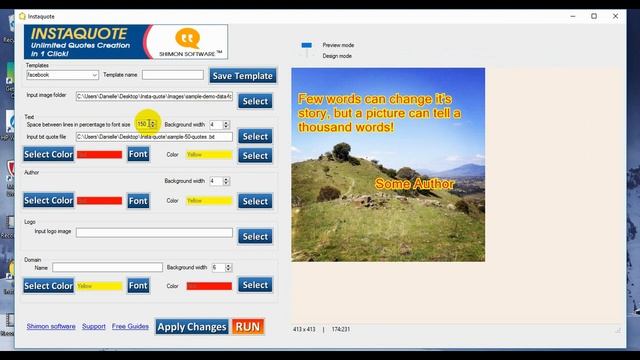Click Select beside Text yellow color

coord(255,156)
